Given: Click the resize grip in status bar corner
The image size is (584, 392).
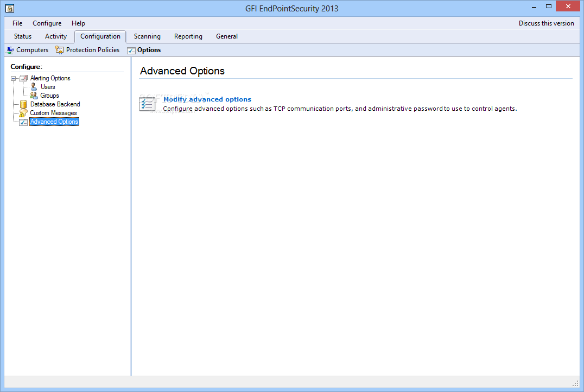Looking at the screenshot, I should (x=575, y=383).
